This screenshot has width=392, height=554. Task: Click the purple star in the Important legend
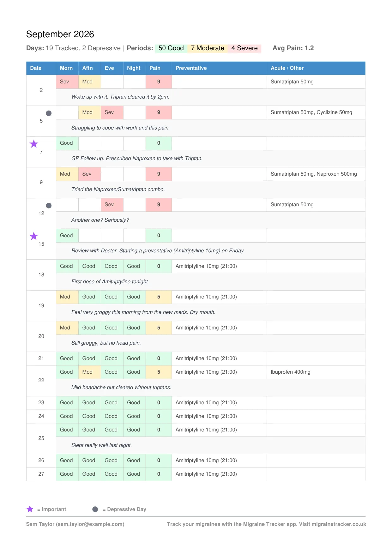click(30, 509)
